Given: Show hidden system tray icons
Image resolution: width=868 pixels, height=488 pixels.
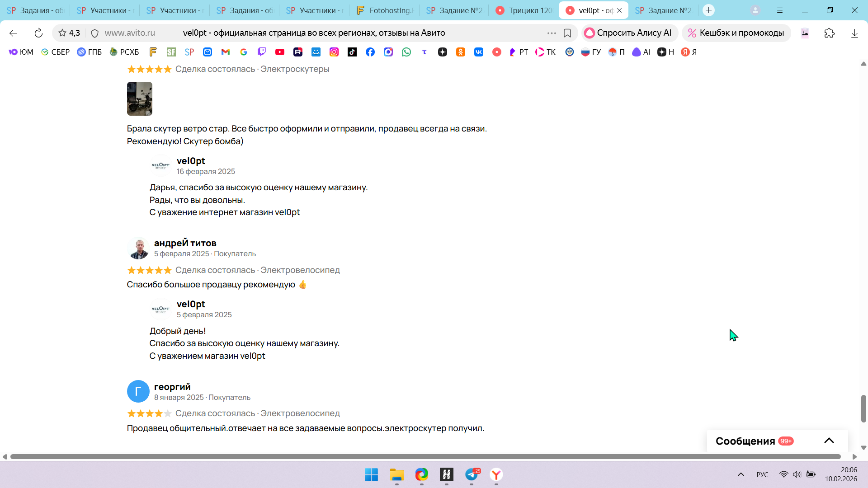Looking at the screenshot, I should [741, 474].
